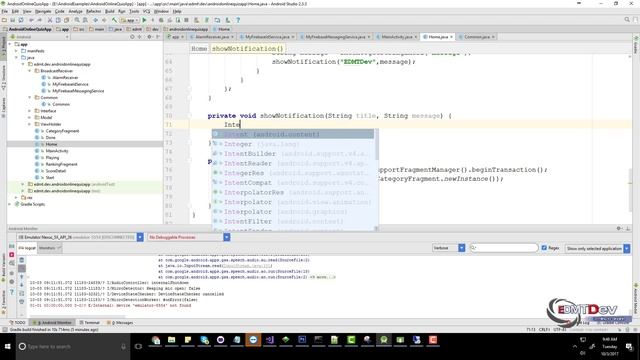Open the TODO tool window tab

click(x=18, y=322)
